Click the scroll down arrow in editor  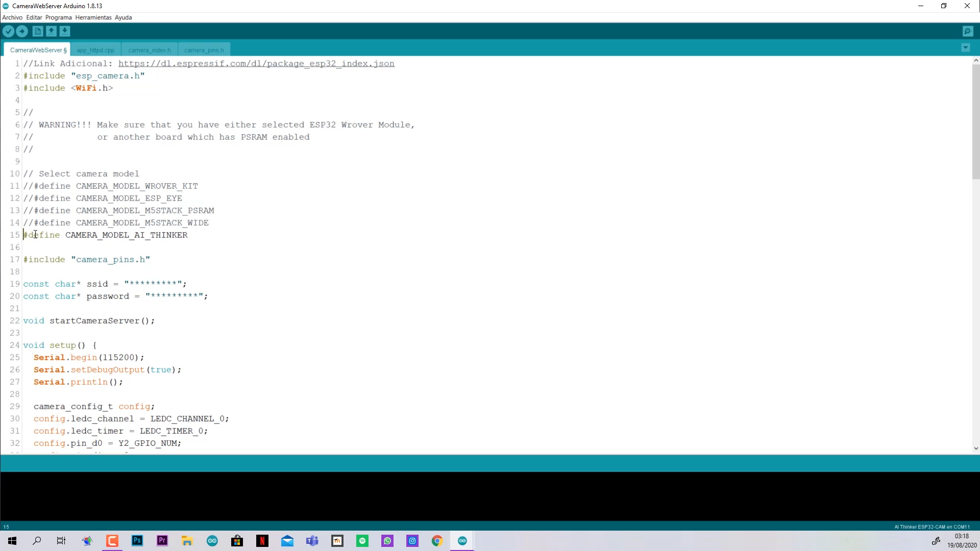click(975, 448)
